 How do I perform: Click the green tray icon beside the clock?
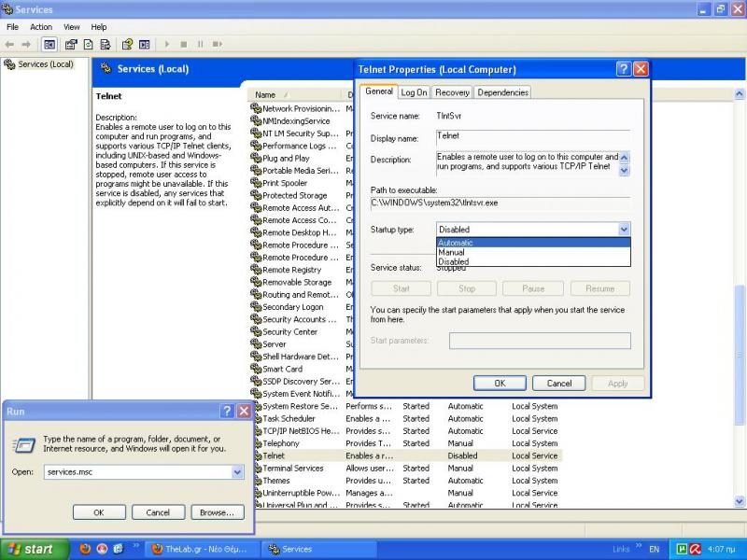682,549
